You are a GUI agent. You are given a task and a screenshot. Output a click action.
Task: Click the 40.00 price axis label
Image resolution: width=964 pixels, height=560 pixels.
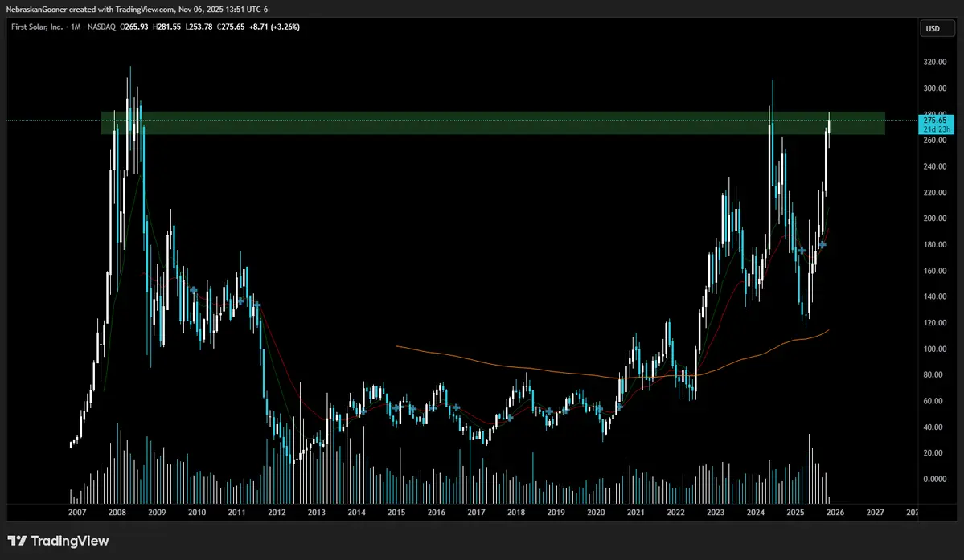click(x=933, y=427)
